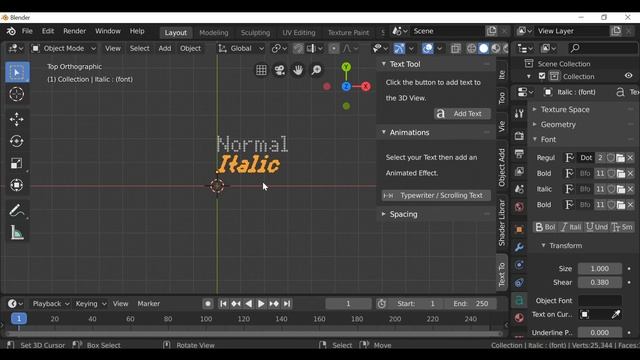
Task: Unlink the Italic font with X
Action: 630,189
